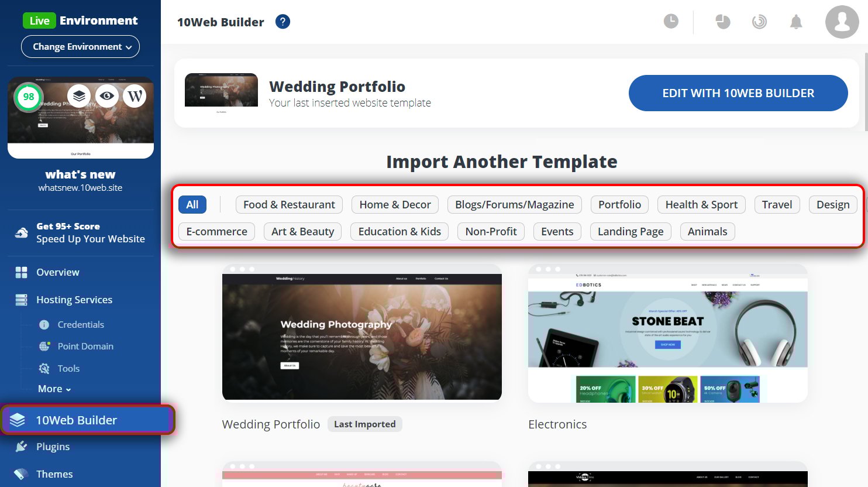Select the Portfolio template category
Viewport: 868px width, 487px height.
point(619,204)
